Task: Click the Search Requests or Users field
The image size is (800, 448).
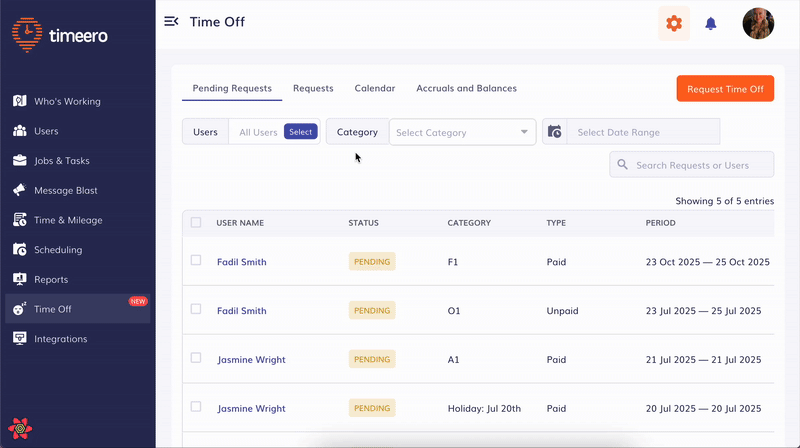Action: click(700, 165)
